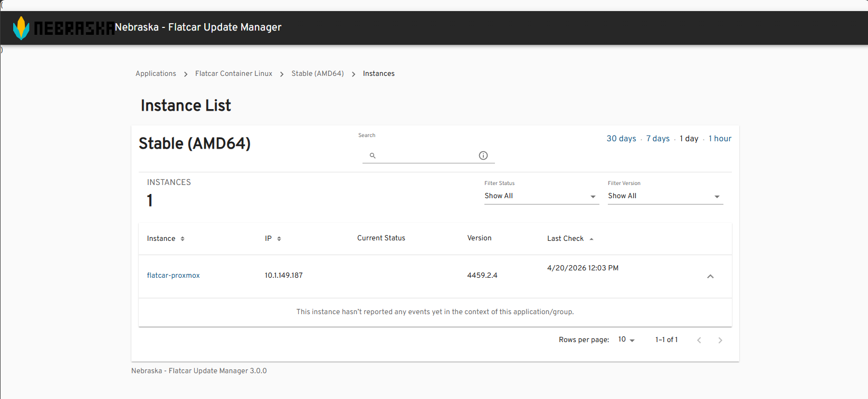The image size is (868, 399).
Task: Change rows per page dropdown
Action: pos(626,340)
